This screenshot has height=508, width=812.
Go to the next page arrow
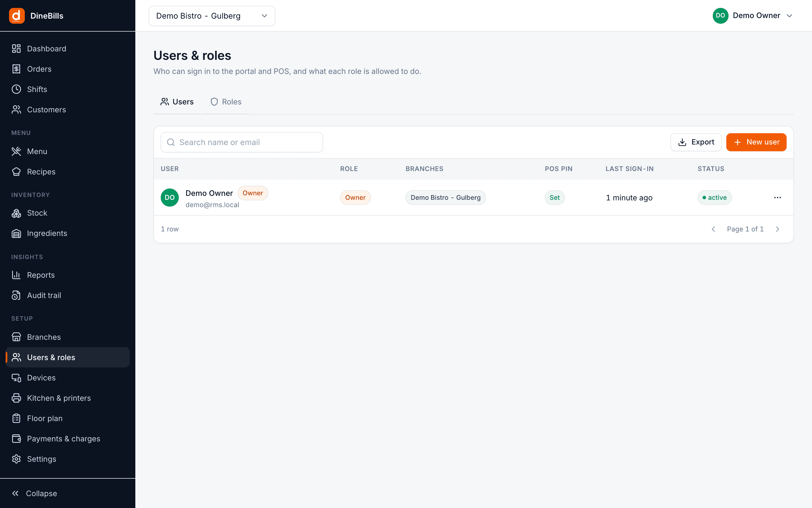[x=777, y=229]
